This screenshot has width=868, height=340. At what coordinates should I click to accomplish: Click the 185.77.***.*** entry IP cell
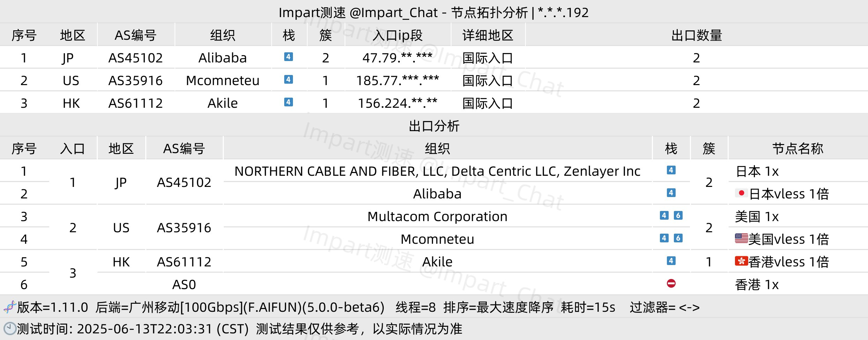398,81
